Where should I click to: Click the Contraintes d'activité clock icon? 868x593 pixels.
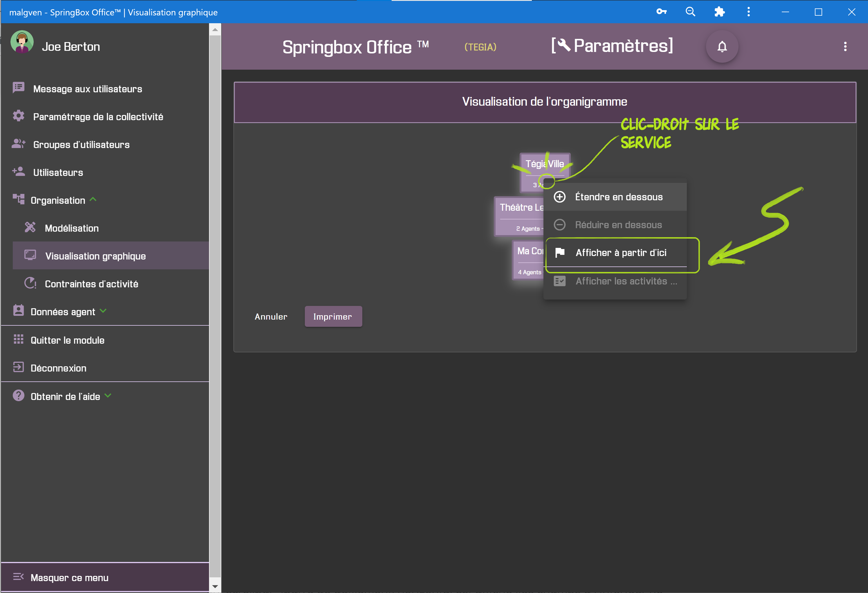pyautogui.click(x=30, y=283)
